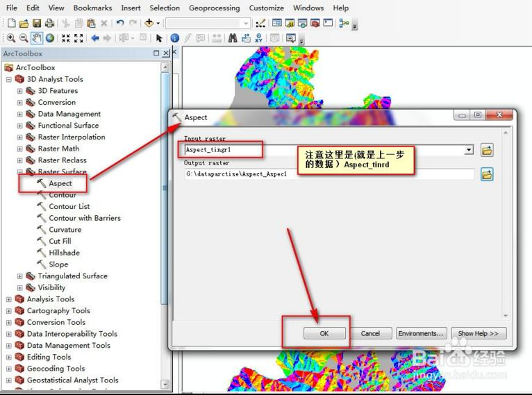Click the Find Route icon
Screen dimensions: 532x395
tap(246, 38)
